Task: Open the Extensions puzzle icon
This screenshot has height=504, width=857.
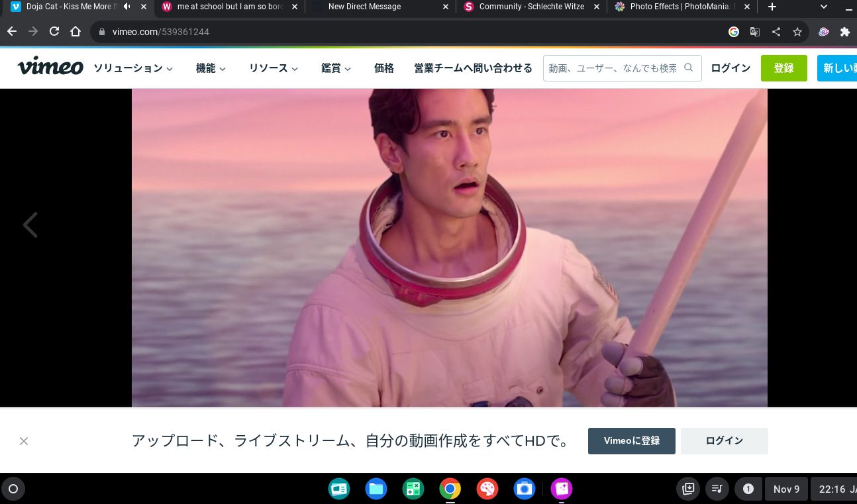Action: coord(844,32)
